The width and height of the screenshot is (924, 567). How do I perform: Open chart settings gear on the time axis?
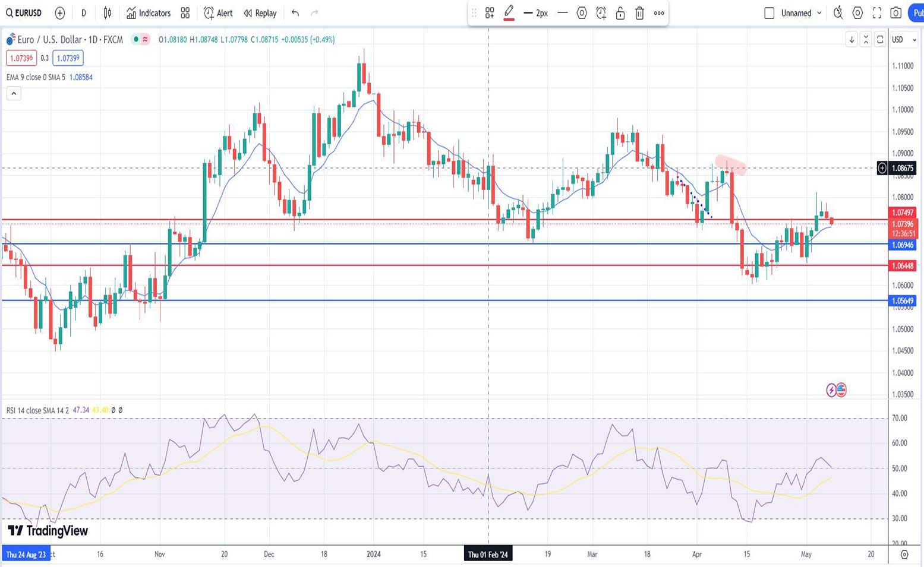904,555
